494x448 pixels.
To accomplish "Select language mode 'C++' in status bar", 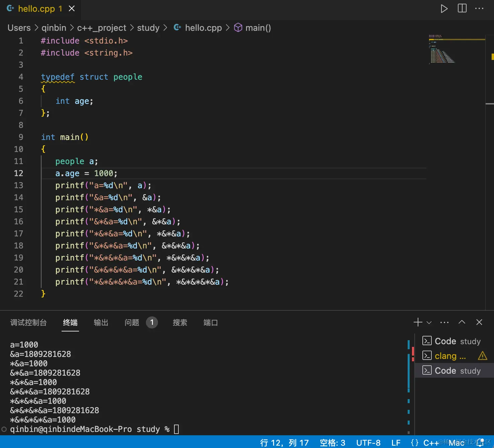I will point(431,443).
